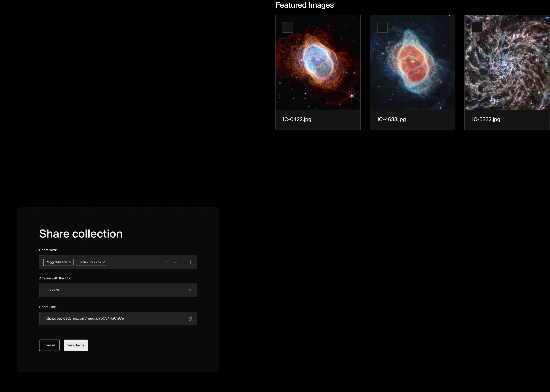Remove Sean Zubrickas from the share list
The image size is (550, 392).
(104, 262)
